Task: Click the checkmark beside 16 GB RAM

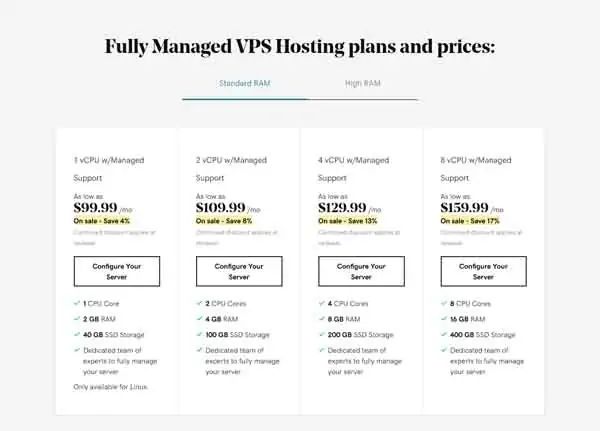Action: [444, 318]
